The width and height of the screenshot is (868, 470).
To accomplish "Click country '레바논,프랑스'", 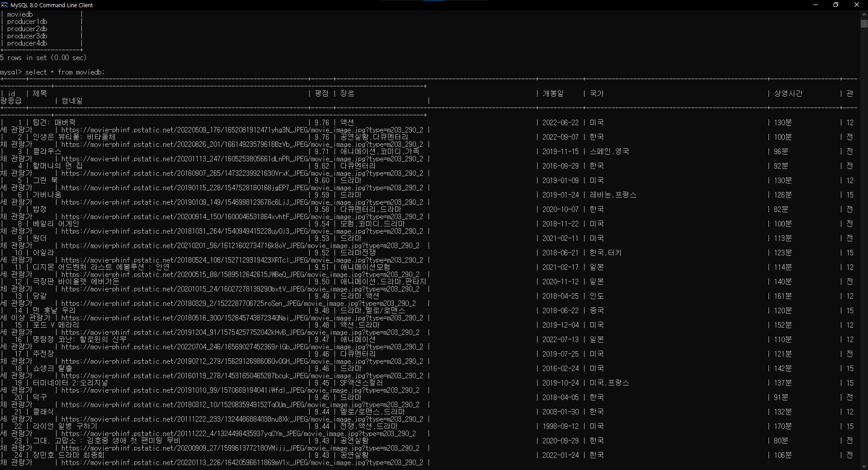I will click(x=613, y=195).
